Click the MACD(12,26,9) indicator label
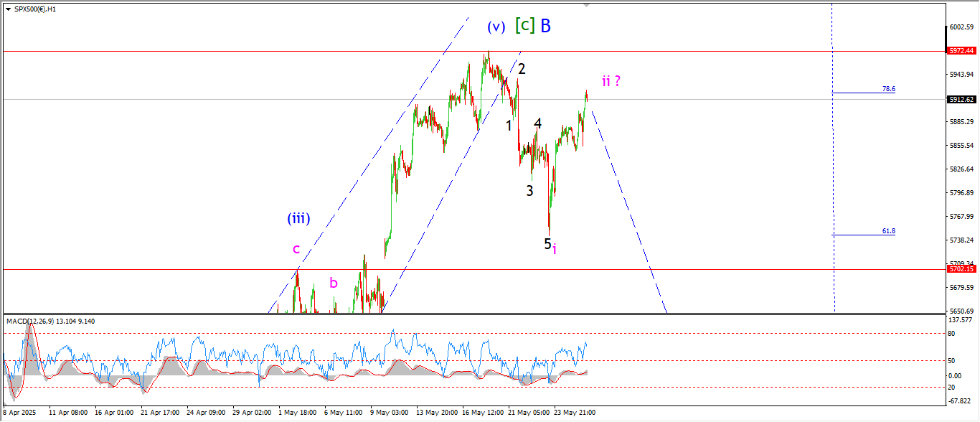980x422 pixels. [30, 321]
